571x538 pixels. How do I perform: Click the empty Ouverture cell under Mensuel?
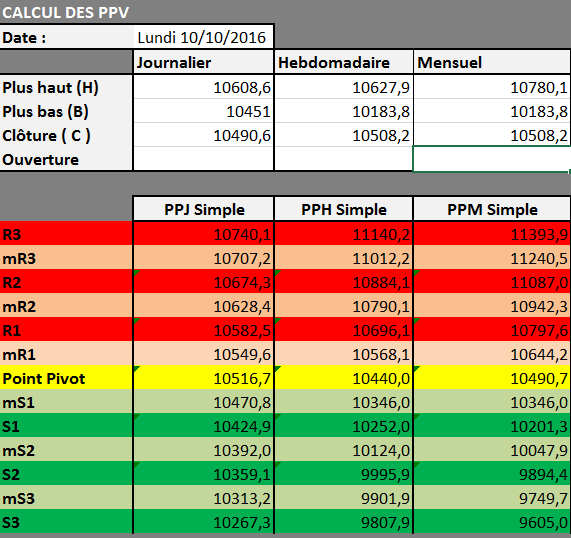tap(492, 159)
